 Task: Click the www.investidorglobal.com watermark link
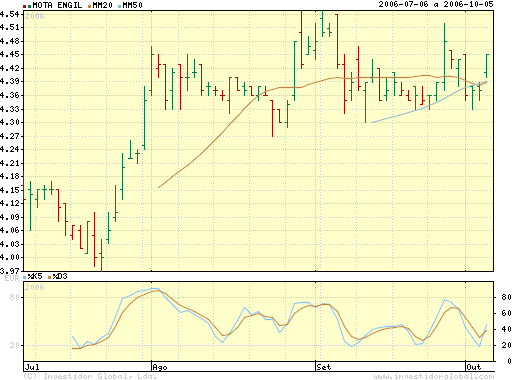pos(434,377)
